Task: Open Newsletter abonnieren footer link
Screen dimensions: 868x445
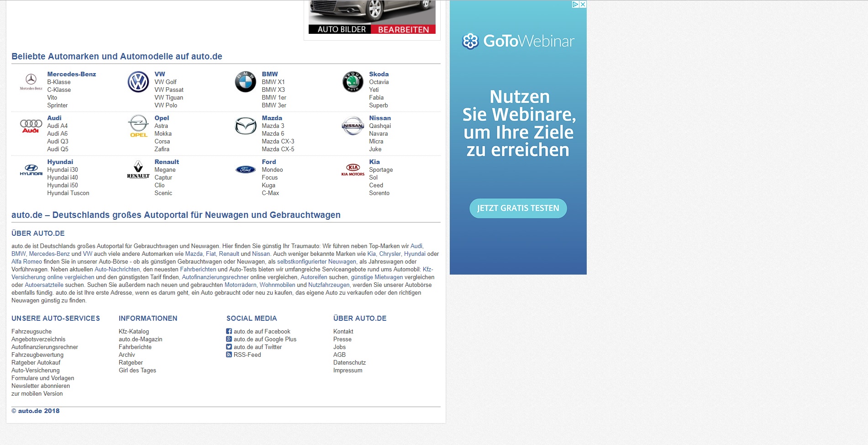Action: pyautogui.click(x=41, y=386)
